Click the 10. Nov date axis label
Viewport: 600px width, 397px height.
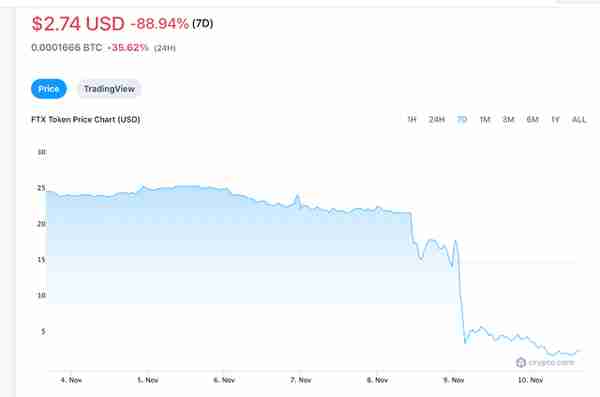point(530,380)
